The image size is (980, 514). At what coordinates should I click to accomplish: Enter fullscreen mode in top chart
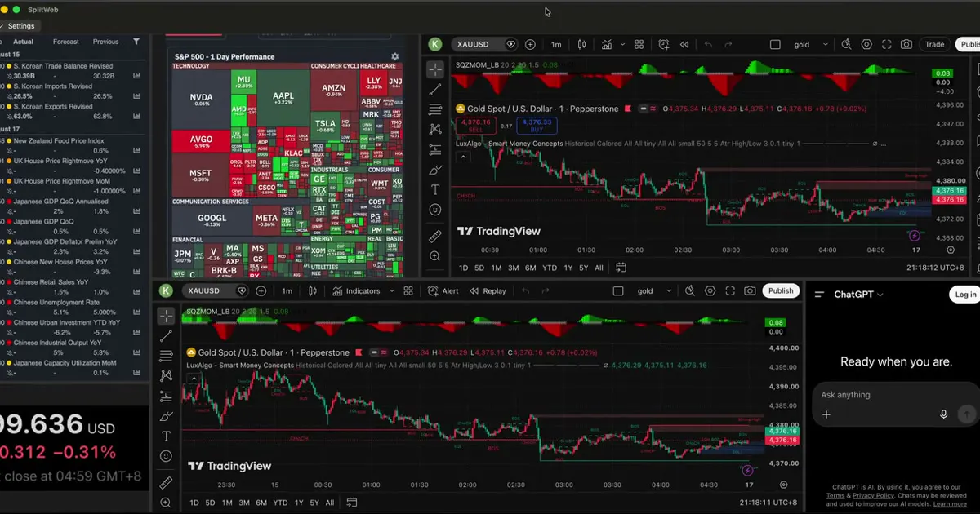887,44
